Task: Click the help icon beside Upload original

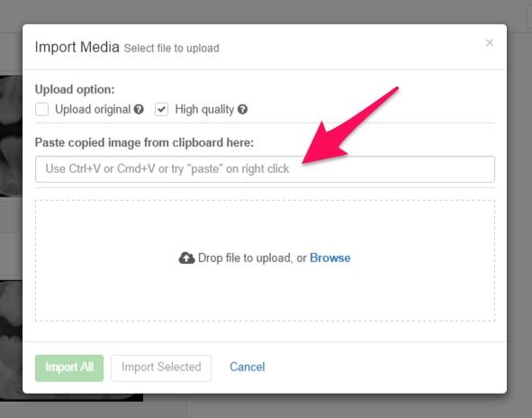Action: coord(139,109)
